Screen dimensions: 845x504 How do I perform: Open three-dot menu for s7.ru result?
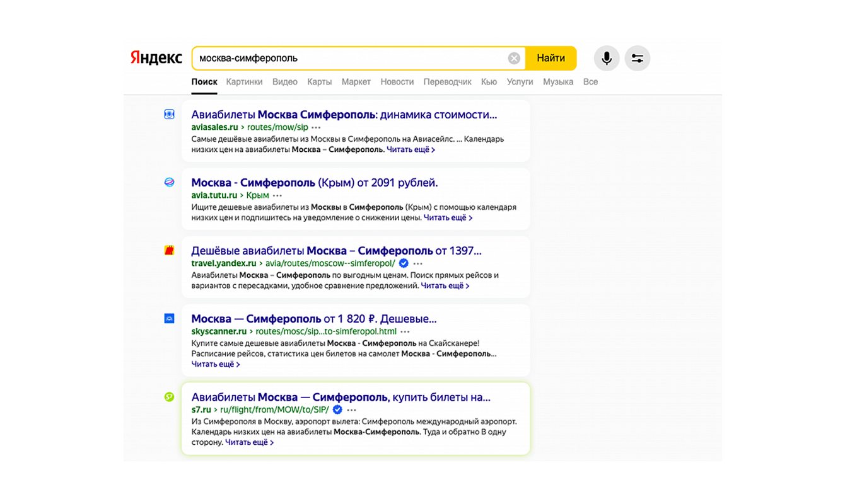coord(351,409)
